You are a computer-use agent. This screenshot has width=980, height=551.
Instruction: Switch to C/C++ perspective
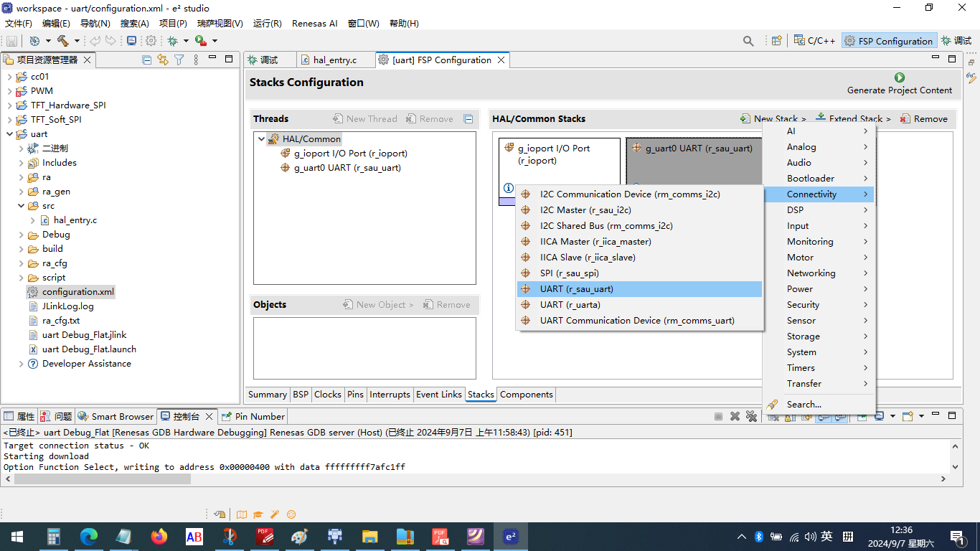[x=814, y=41]
